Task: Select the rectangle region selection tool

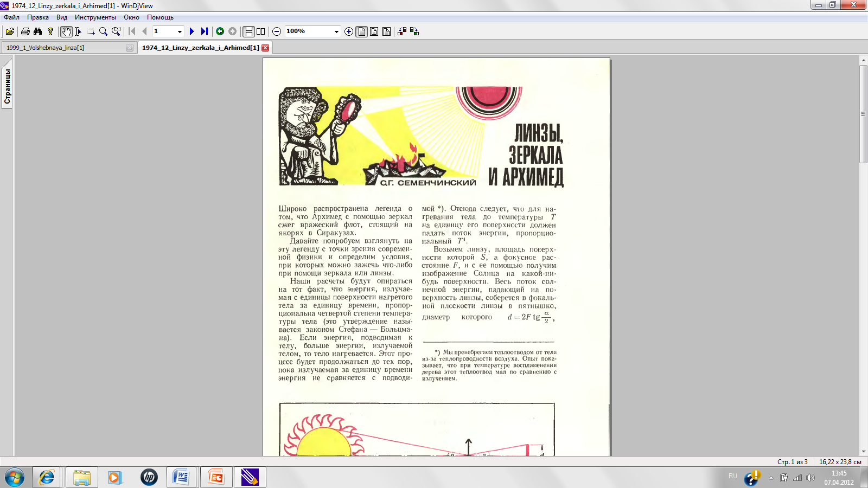Action: 91,31
